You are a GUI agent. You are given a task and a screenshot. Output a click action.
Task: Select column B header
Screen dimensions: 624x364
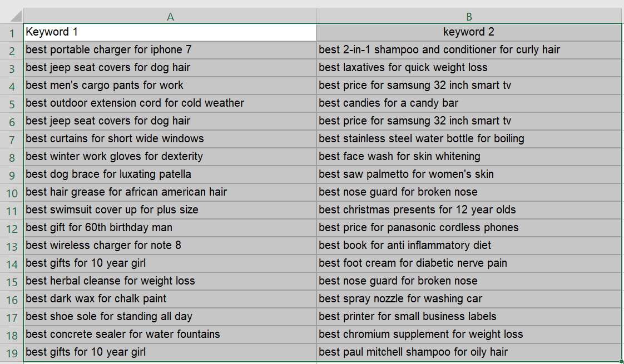(469, 16)
